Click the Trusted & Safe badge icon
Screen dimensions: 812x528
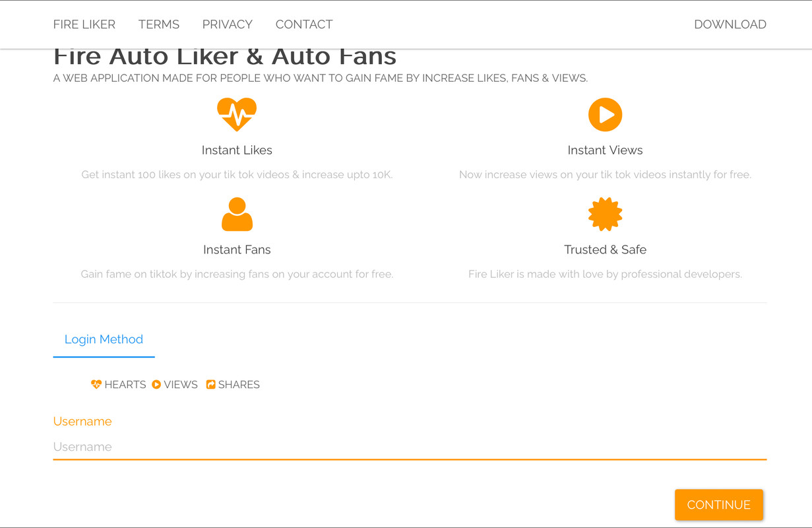[x=605, y=214]
